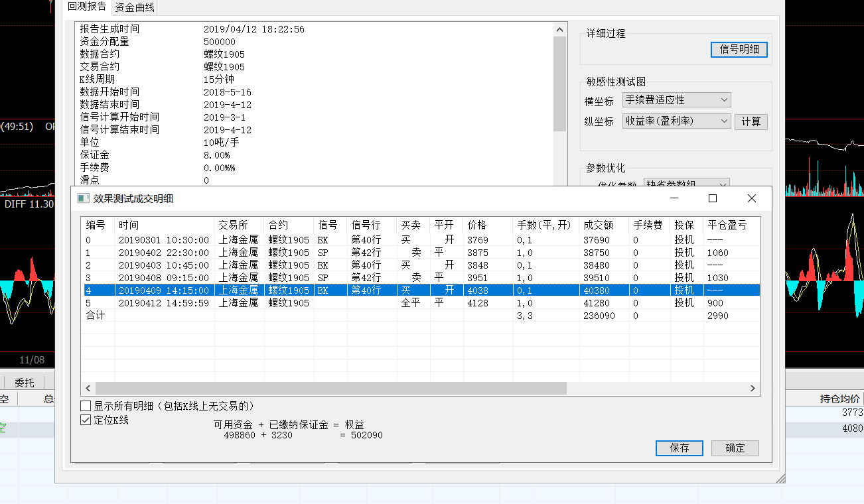The image size is (864, 504).
Task: Save the trade details with 保存
Action: pos(680,448)
